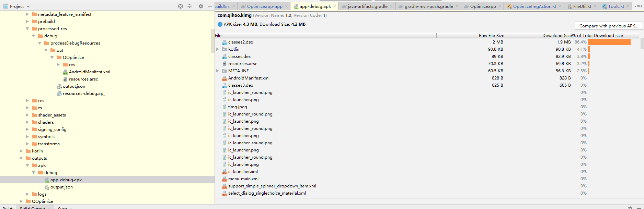Sort by the File column header

click(325, 35)
